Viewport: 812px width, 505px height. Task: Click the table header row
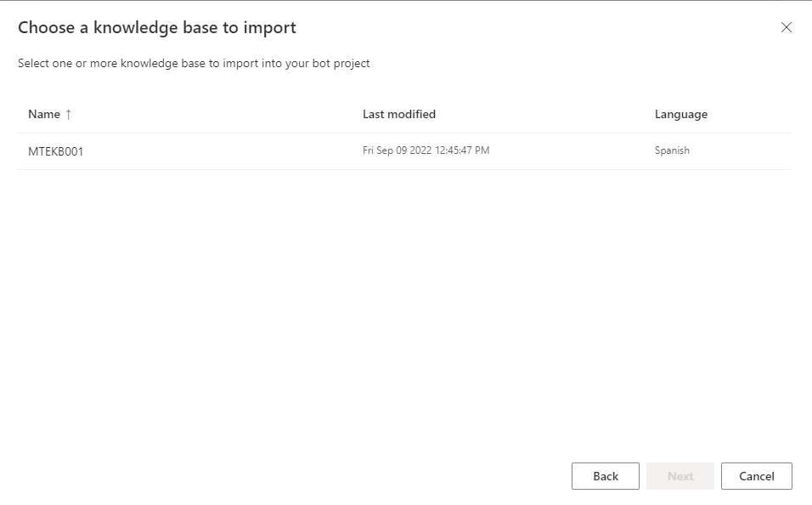[x=340, y=114]
